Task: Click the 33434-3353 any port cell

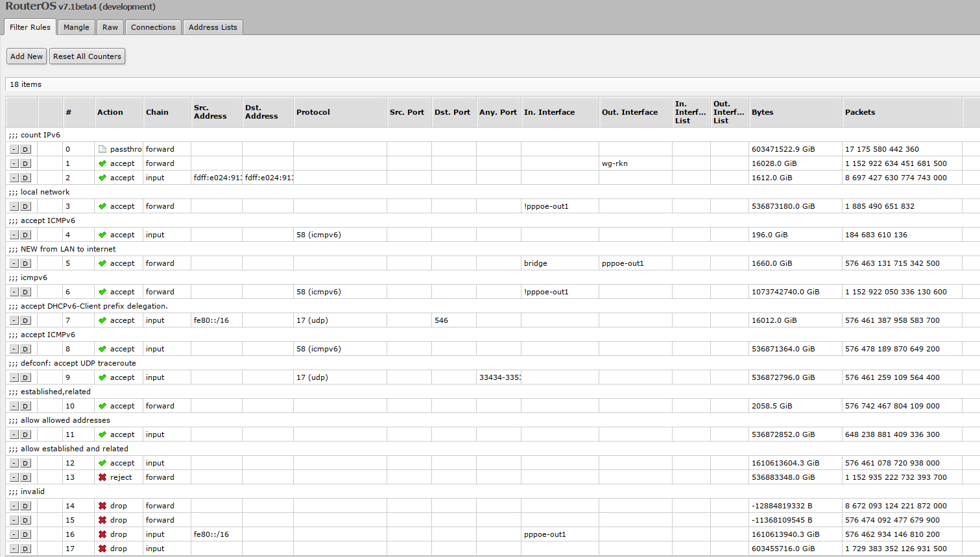Action: click(499, 377)
